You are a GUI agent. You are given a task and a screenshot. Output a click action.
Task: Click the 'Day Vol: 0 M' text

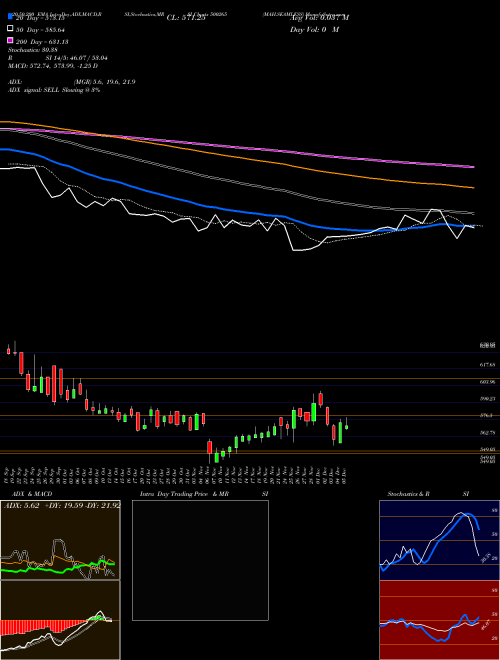[314, 30]
